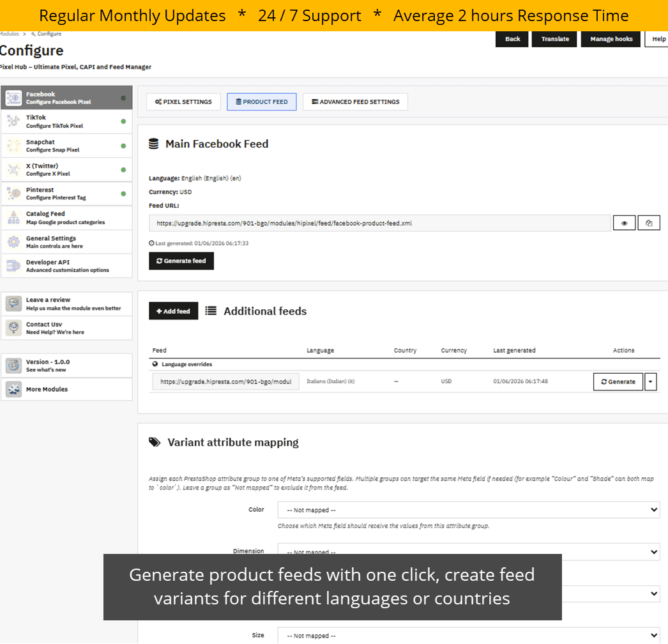
Task: Select the Pinterest tag icon in sidebar
Action: (13, 194)
